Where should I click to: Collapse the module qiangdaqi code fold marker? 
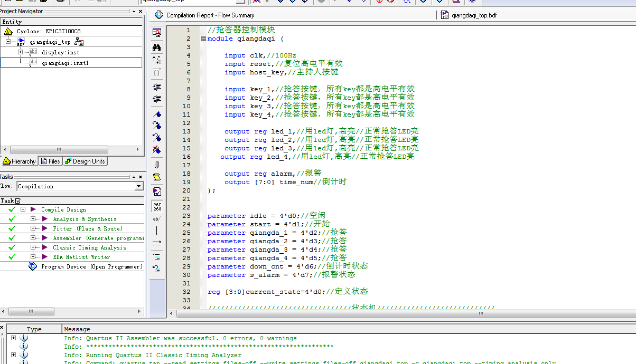click(203, 39)
